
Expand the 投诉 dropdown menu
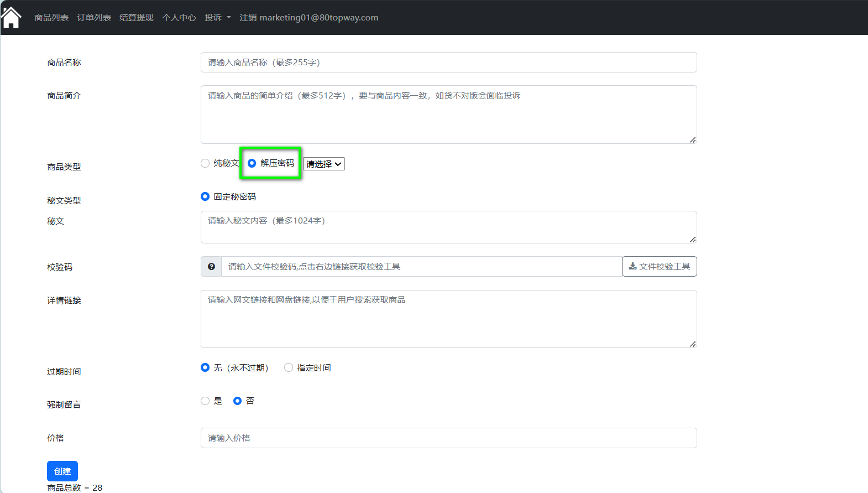(217, 18)
